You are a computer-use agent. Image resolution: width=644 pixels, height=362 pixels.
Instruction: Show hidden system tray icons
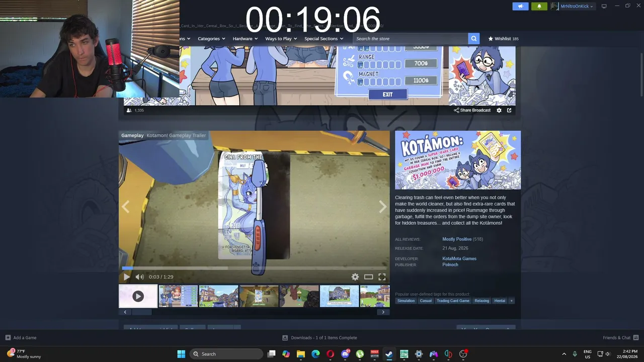pos(564,354)
